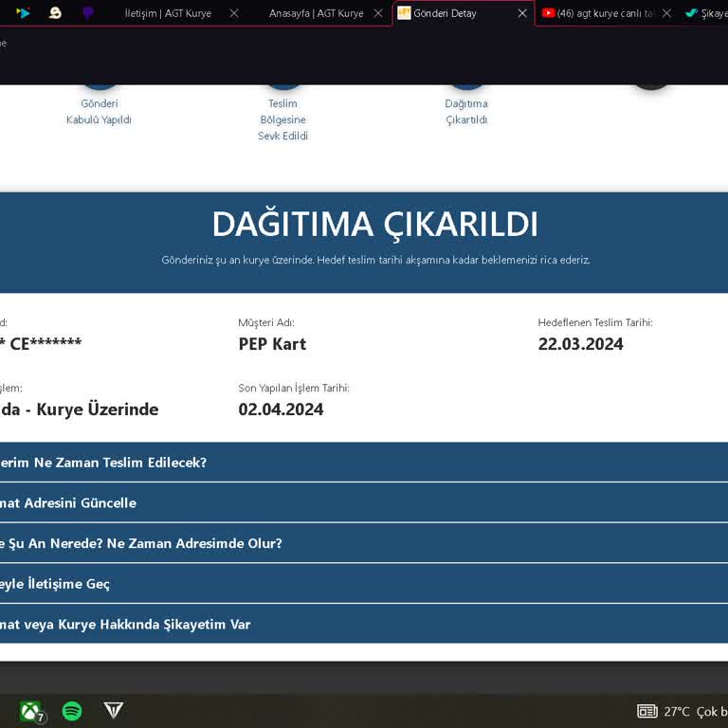The height and width of the screenshot is (728, 728).
Task: Click the customer name 'PEP Kart'
Action: coord(272,344)
